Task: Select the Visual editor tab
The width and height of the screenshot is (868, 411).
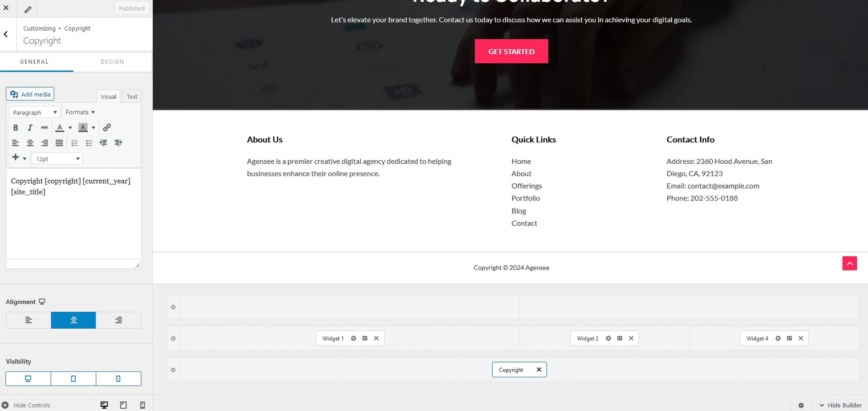Action: click(x=108, y=97)
